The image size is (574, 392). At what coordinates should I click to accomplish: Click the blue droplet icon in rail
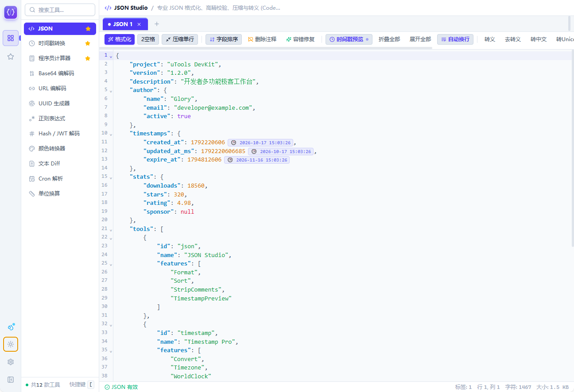[11, 327]
